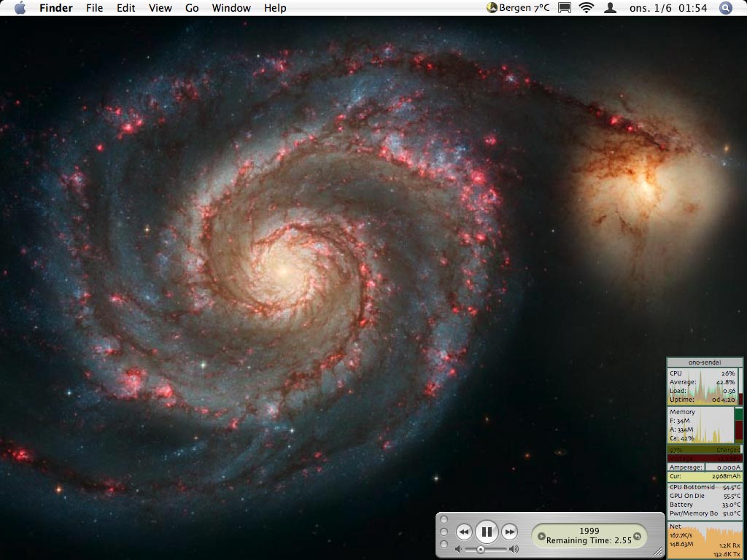Click the 97% Charged battery bar
The image size is (747, 560).
[x=705, y=449]
